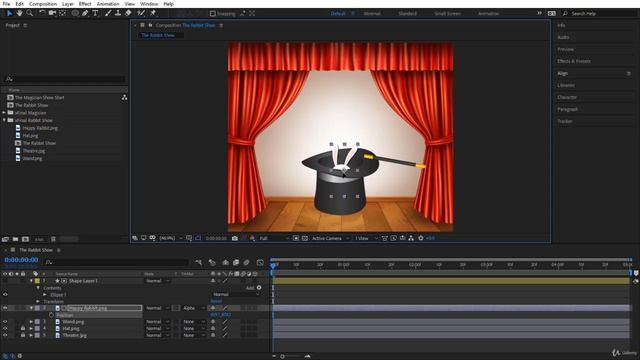Select the Hand tool
Screen dimensions: 640x360
pyautogui.click(x=20, y=13)
